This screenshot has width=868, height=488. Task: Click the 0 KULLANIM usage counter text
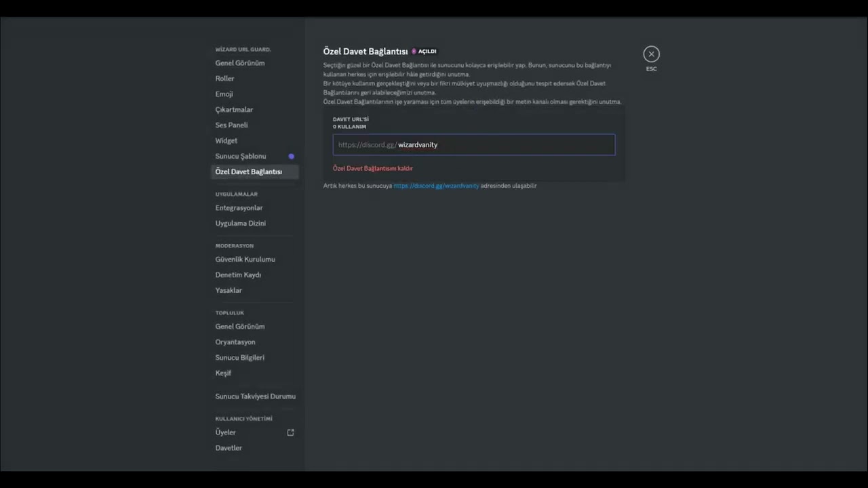tap(349, 127)
